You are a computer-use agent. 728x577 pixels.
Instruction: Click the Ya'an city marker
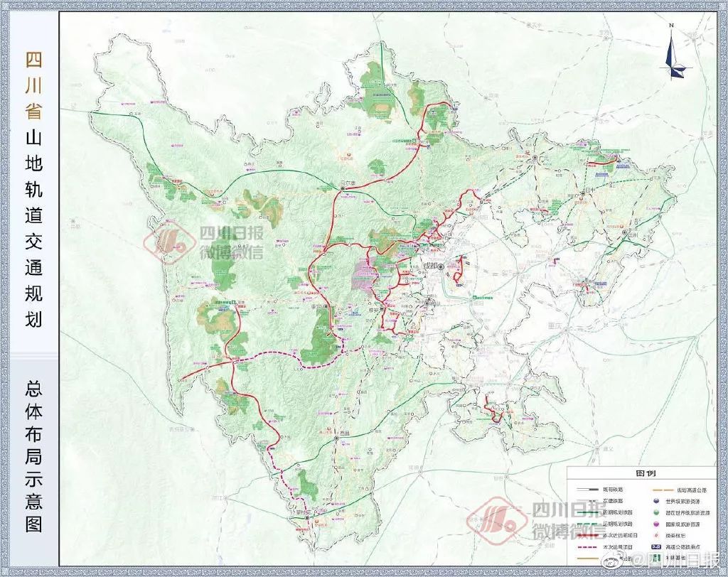pos(382,308)
